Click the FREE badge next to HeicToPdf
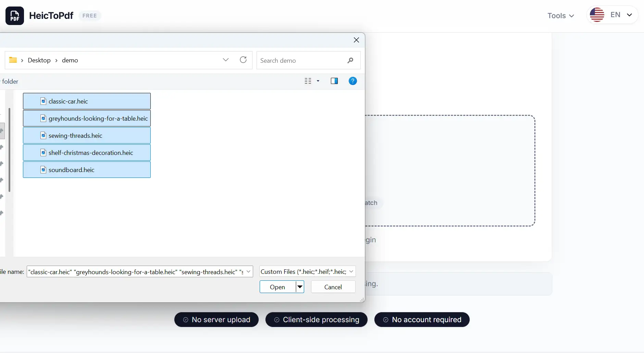This screenshot has height=353, width=644. coord(90,16)
